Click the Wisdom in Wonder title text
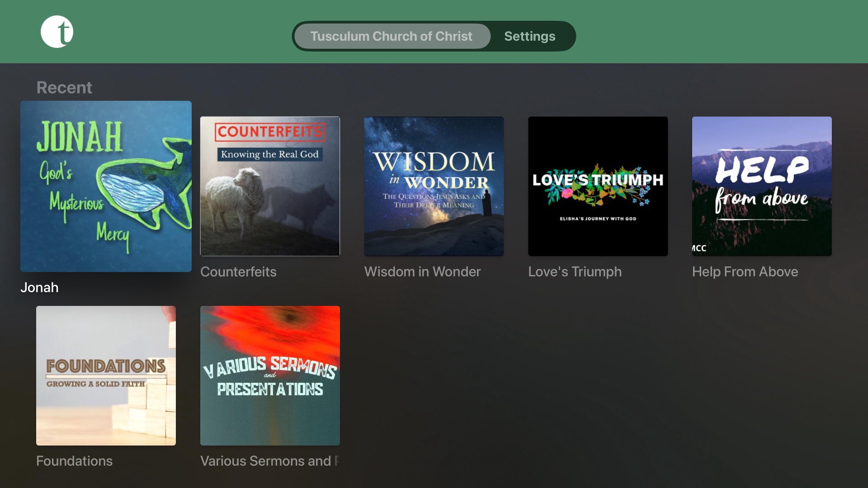868x488 pixels. (x=422, y=272)
